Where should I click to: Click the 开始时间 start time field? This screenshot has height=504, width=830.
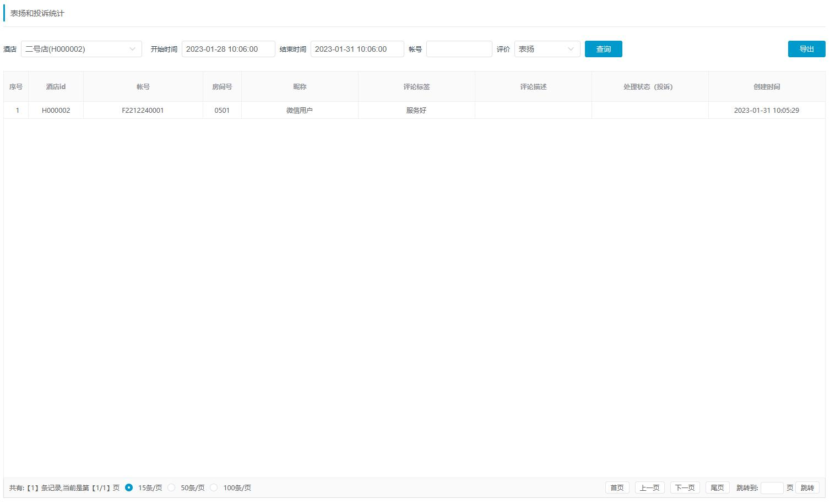[x=228, y=49]
